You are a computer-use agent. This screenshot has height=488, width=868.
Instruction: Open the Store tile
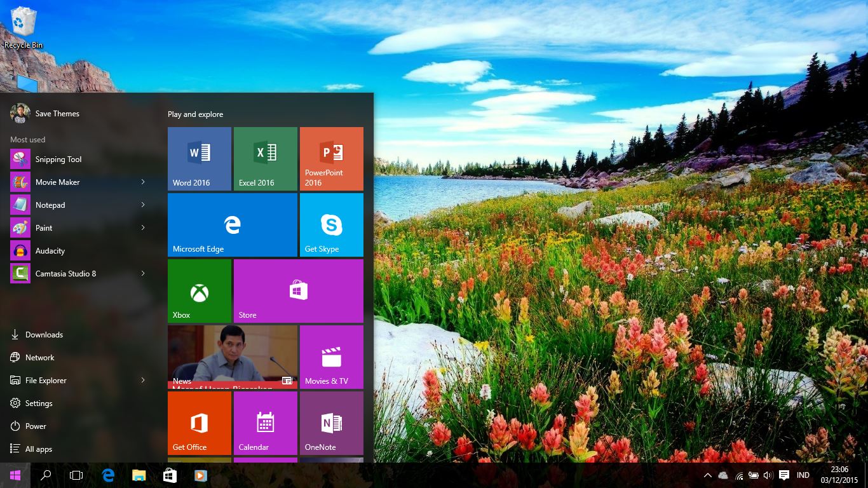coord(299,291)
